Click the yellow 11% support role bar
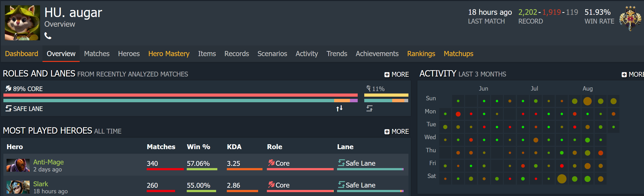This screenshot has width=644, height=196. coord(386,95)
